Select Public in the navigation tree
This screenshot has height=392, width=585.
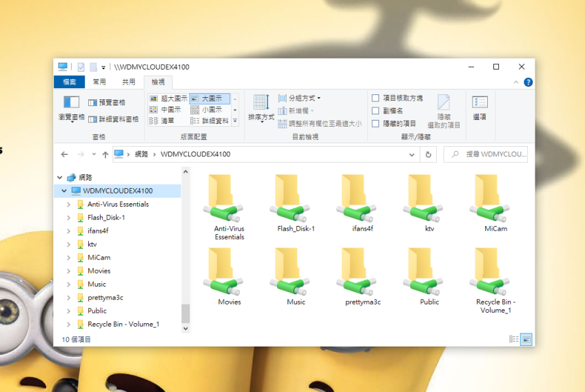97,311
